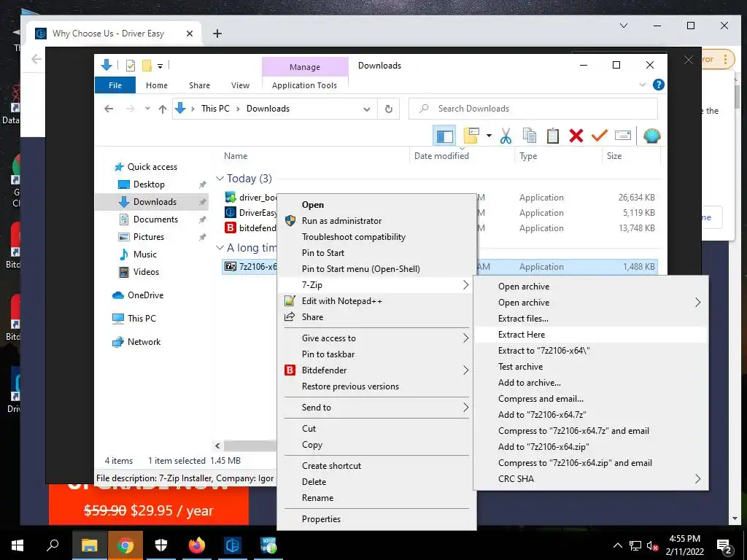The height and width of the screenshot is (560, 747).
Task: Click the blue Help question mark icon
Action: [659, 85]
